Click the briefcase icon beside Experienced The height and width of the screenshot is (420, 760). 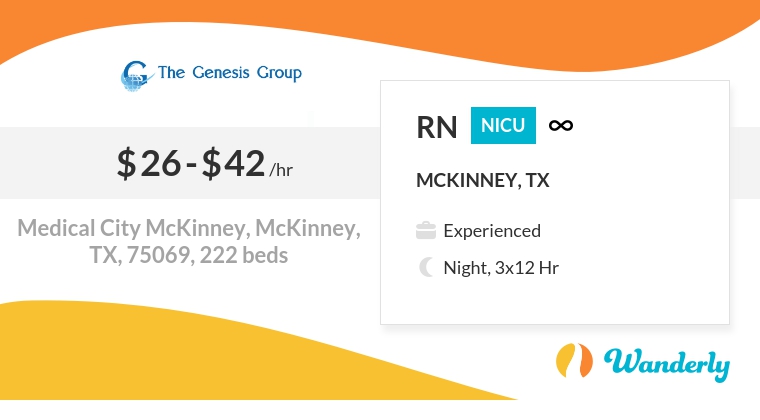point(425,231)
